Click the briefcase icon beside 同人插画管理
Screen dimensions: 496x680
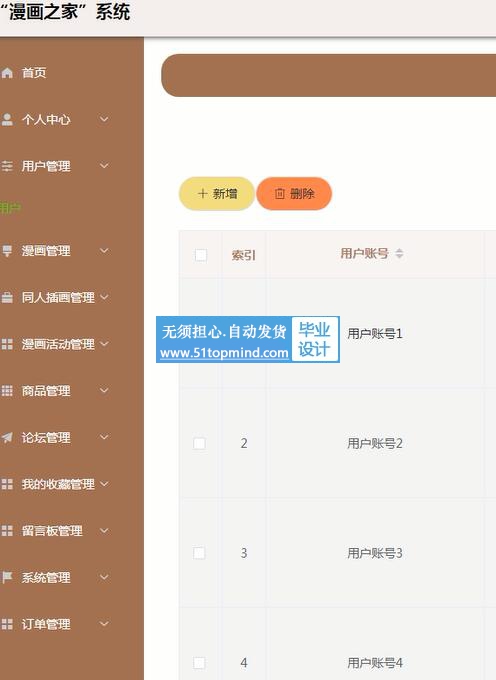tap(7, 298)
